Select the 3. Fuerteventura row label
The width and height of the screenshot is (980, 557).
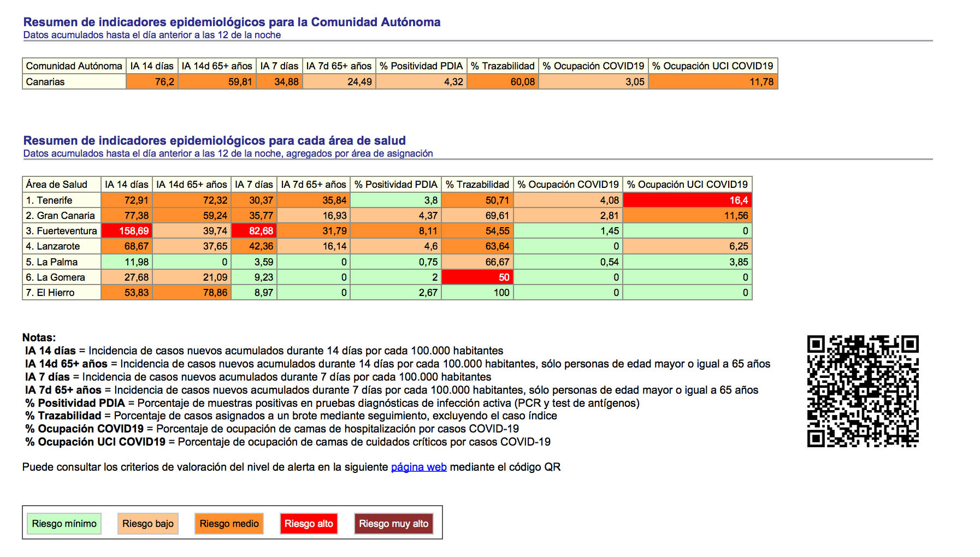pos(62,231)
